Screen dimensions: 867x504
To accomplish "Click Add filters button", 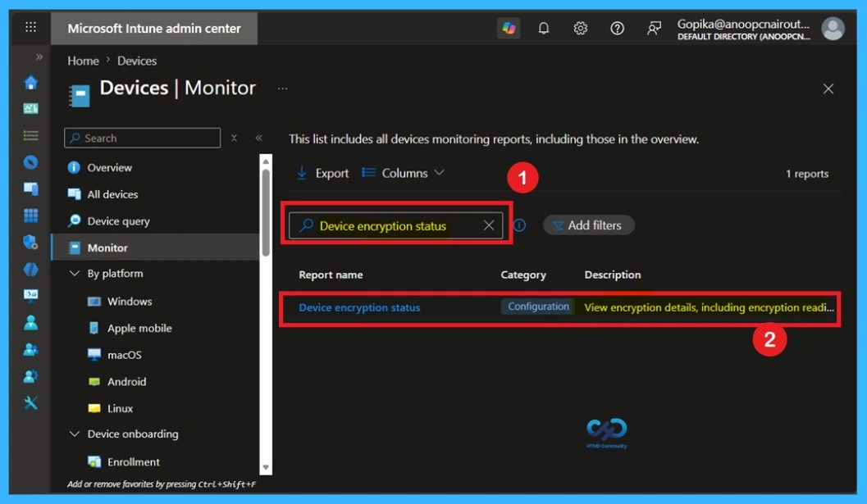I will 588,225.
